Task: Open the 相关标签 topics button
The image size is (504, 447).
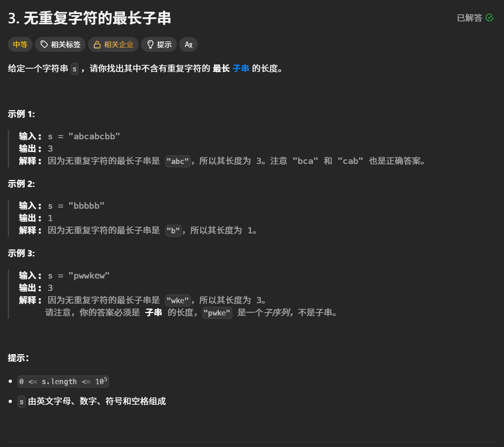Action: [x=60, y=44]
